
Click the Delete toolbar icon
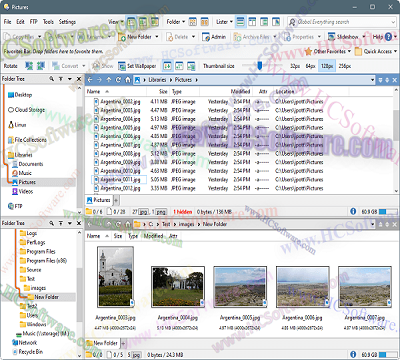[169, 37]
